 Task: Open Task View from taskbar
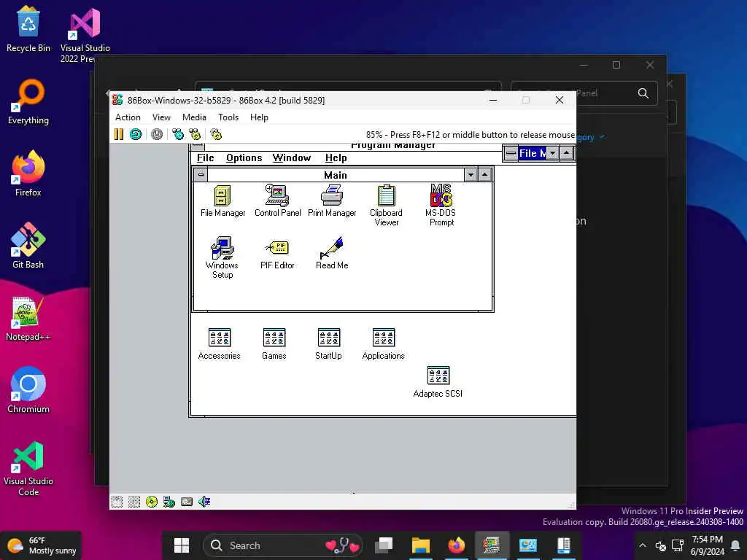(x=384, y=545)
